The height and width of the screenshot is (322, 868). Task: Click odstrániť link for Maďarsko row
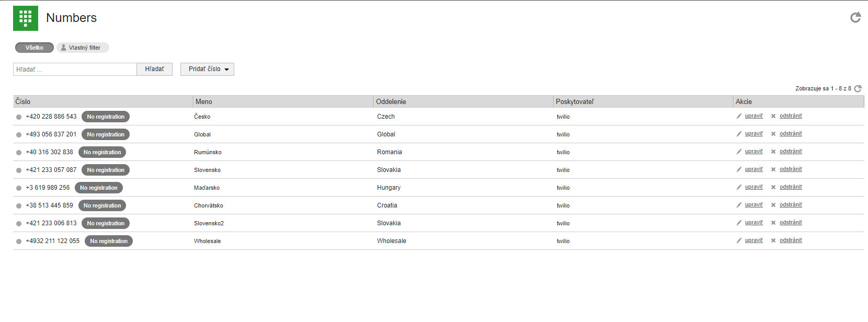coord(790,187)
